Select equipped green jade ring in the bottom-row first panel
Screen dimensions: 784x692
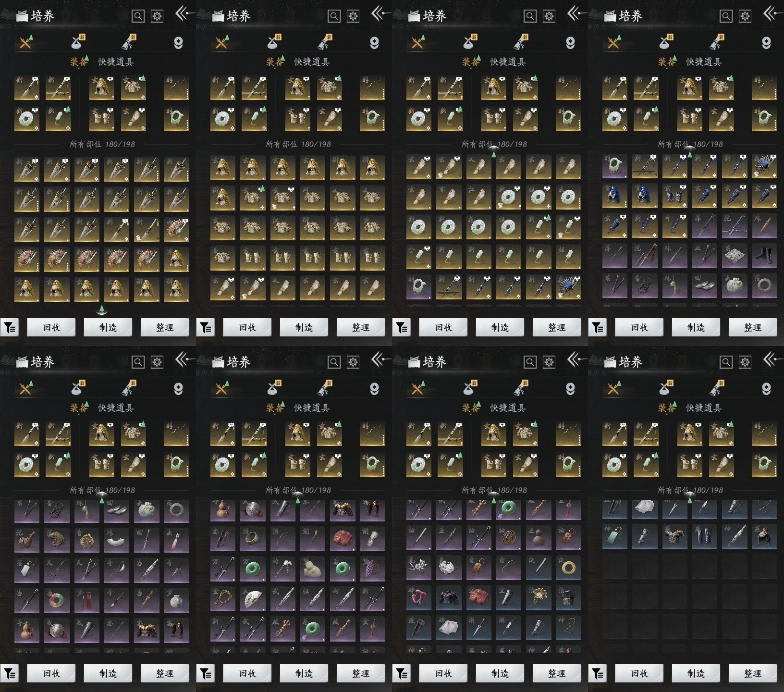[176, 465]
